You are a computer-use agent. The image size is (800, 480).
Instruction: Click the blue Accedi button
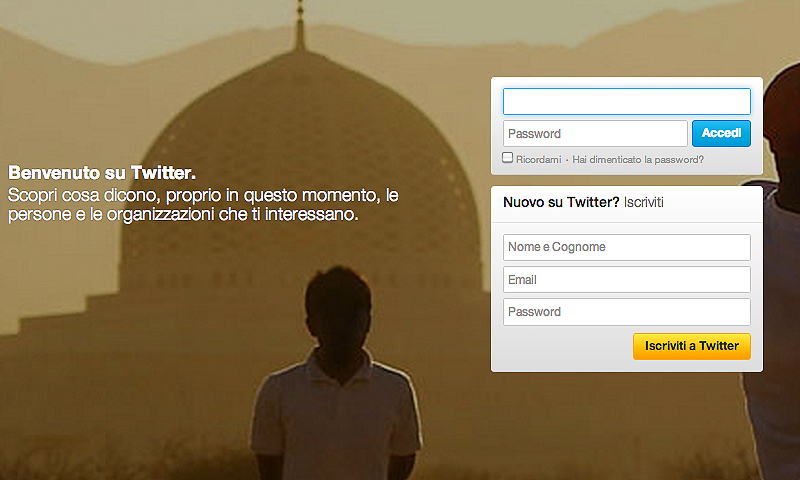click(x=721, y=133)
